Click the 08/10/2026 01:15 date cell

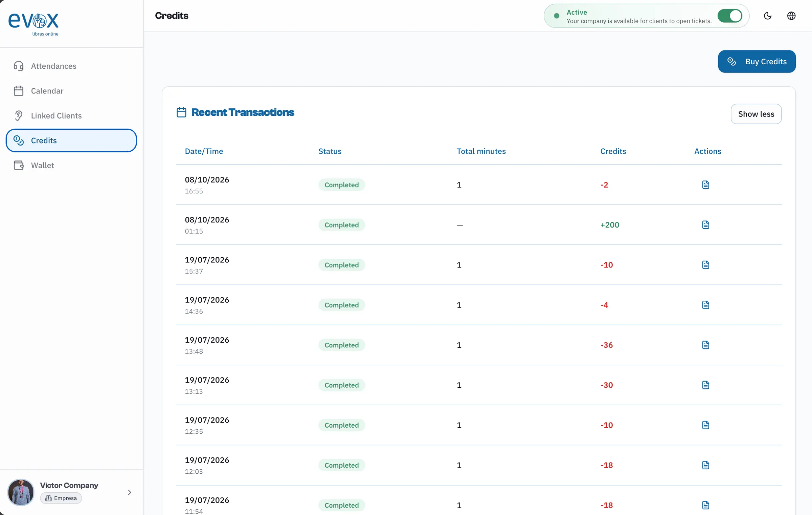207,225
